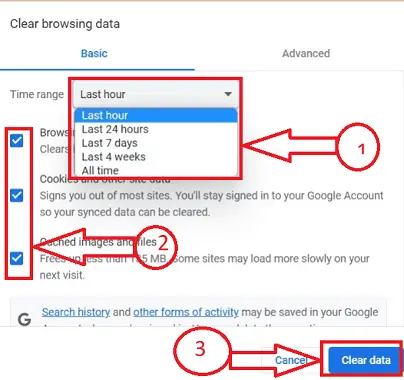
Task: Click the Cancel button
Action: click(x=291, y=360)
